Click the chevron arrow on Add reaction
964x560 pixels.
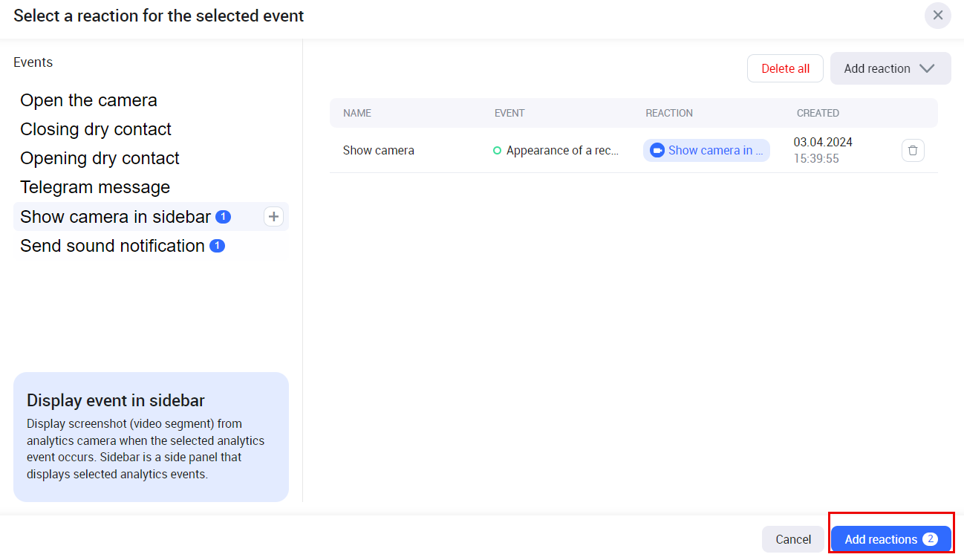coord(926,68)
